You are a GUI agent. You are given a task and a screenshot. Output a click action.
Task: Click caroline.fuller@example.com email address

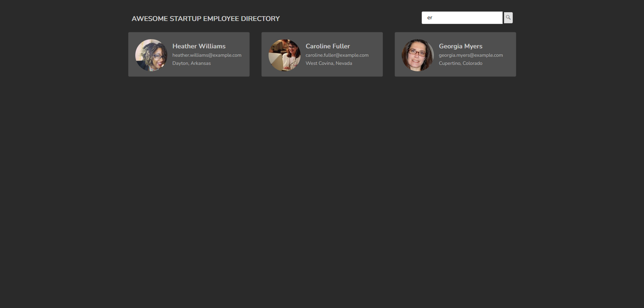pyautogui.click(x=337, y=55)
